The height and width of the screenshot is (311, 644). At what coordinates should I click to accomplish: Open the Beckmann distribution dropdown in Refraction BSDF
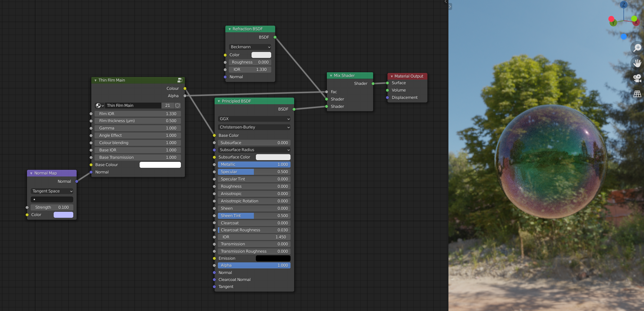(250, 47)
